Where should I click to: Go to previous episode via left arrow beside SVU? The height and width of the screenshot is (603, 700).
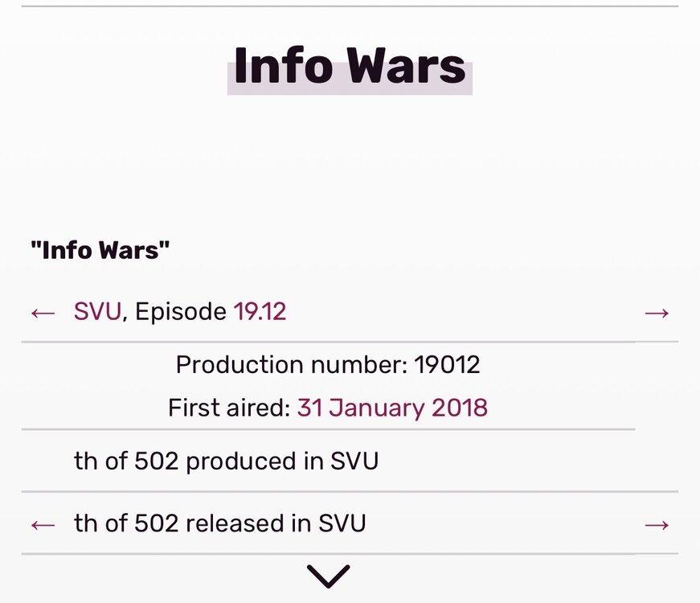tap(43, 312)
